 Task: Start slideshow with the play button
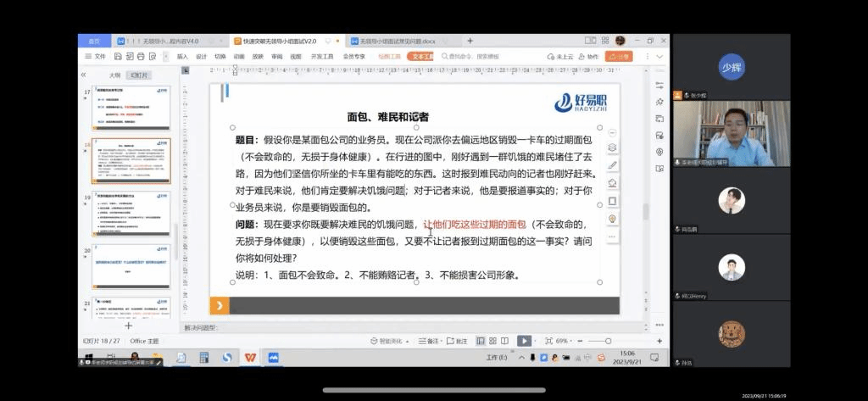(x=524, y=341)
